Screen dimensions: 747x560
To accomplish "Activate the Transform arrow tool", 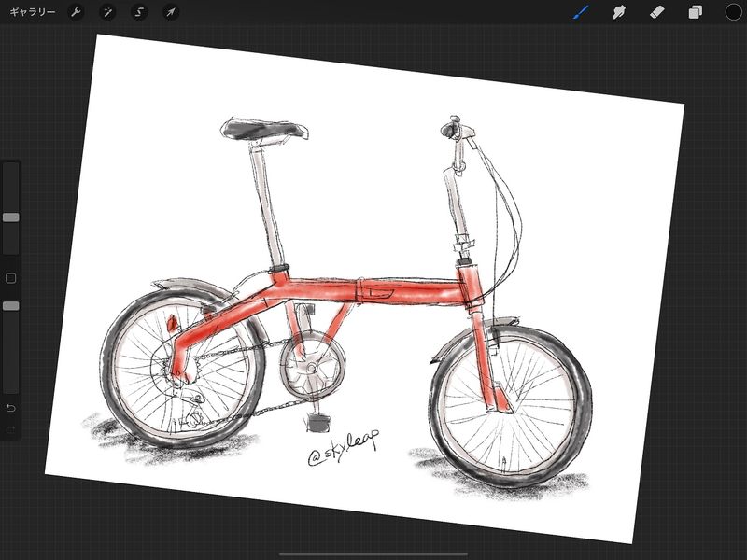I will tap(170, 13).
